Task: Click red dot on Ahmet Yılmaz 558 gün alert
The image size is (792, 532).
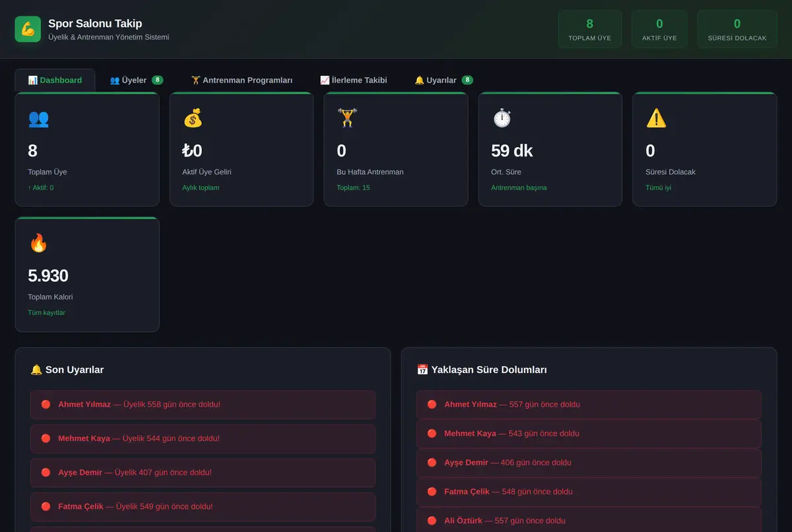Action: click(x=46, y=405)
